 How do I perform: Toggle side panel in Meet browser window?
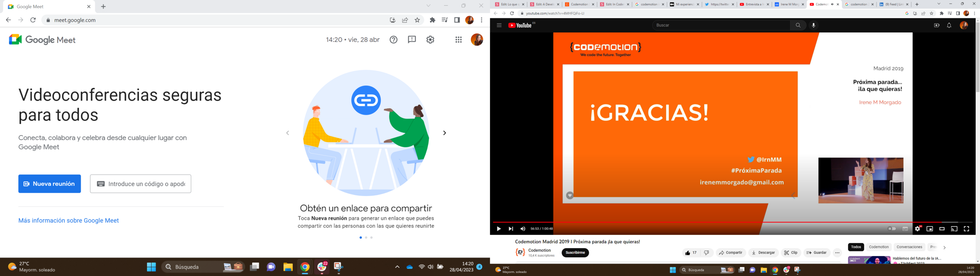coord(457,20)
